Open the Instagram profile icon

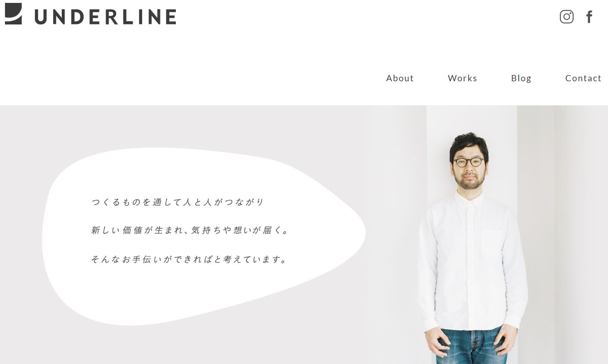[567, 17]
